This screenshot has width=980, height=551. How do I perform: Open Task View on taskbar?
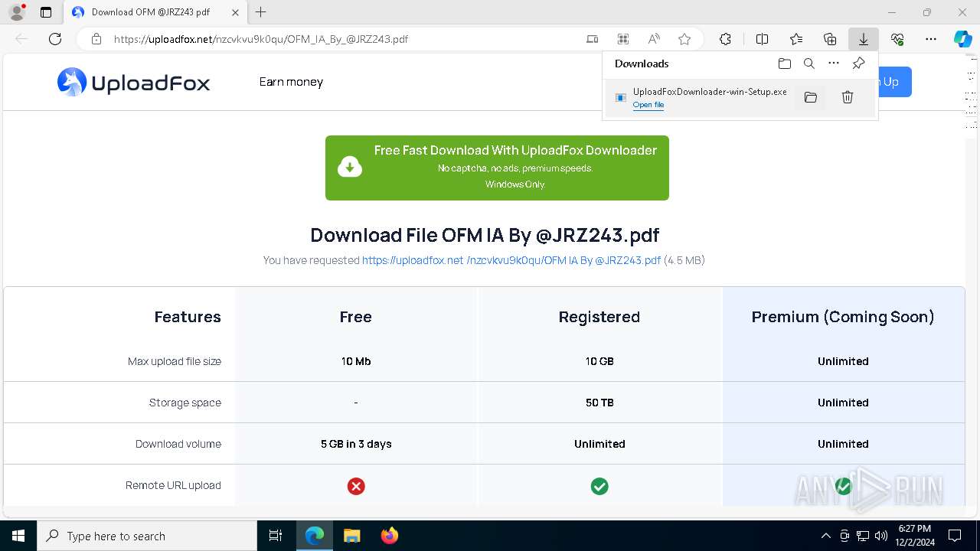point(276,536)
